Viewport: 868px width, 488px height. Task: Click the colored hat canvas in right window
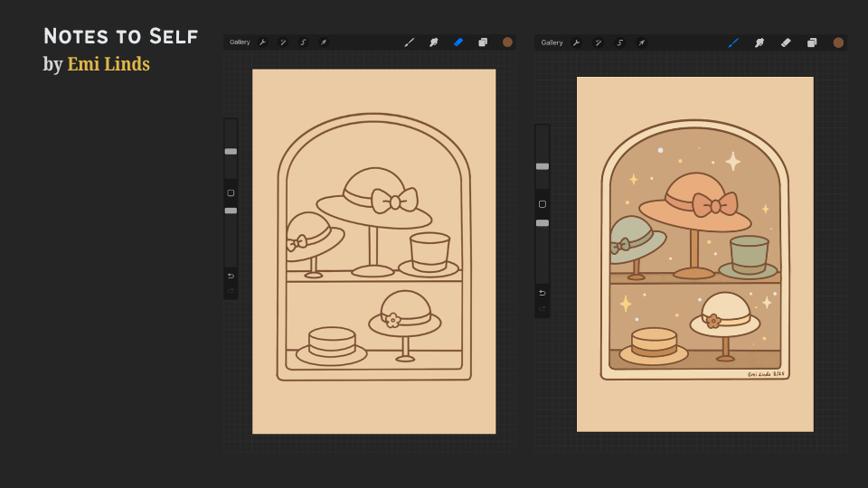[695, 255]
